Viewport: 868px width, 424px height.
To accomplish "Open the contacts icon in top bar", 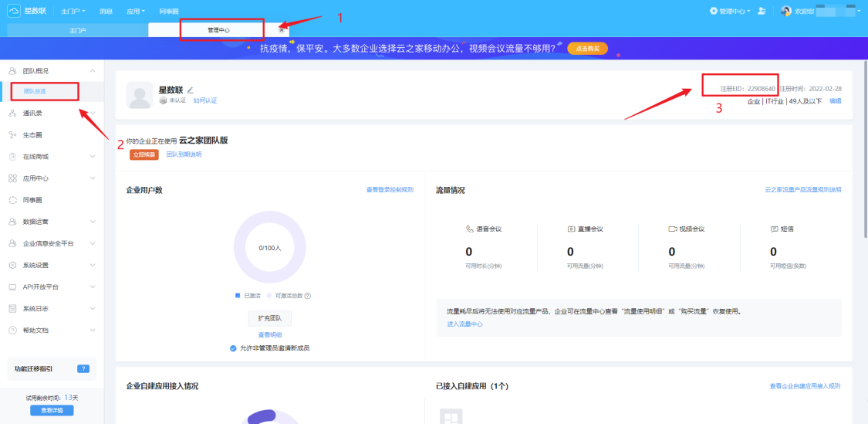I will (762, 11).
